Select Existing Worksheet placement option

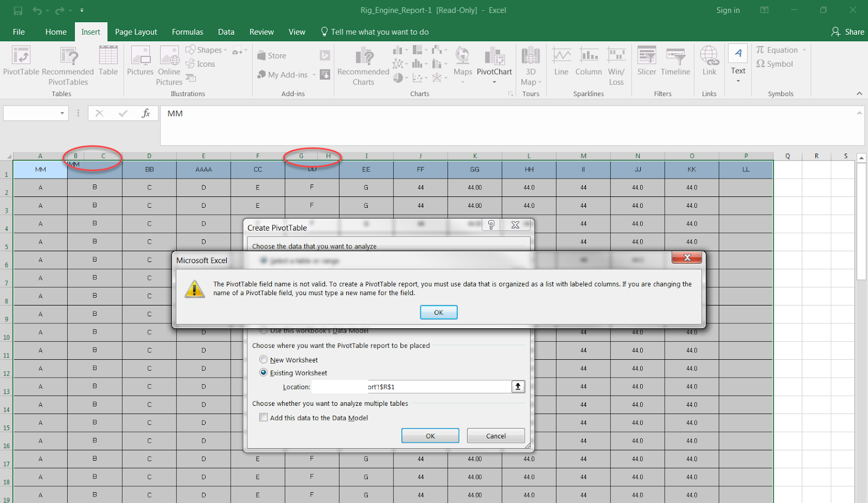[264, 373]
